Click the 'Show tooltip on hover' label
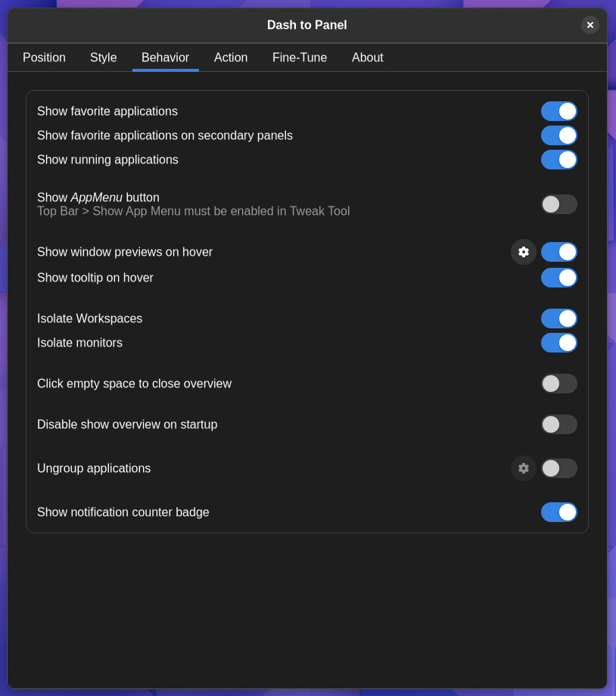The width and height of the screenshot is (616, 696). (x=95, y=278)
